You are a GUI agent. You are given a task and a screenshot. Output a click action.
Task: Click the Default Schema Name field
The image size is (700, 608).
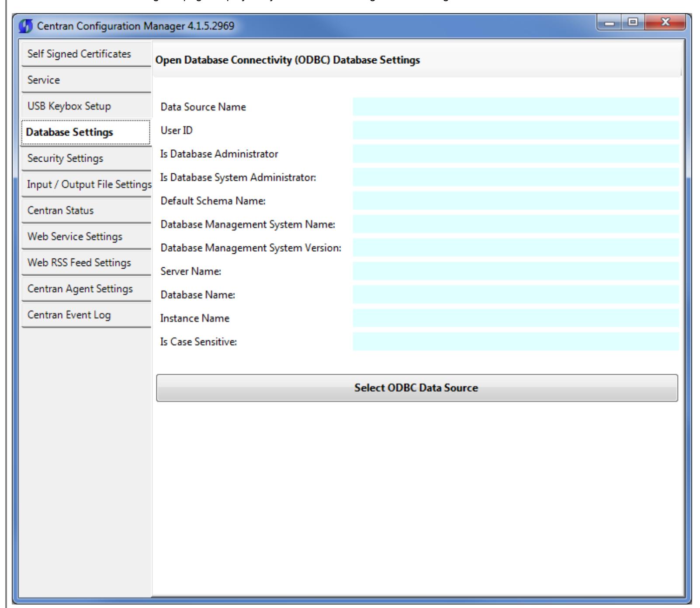pos(516,200)
